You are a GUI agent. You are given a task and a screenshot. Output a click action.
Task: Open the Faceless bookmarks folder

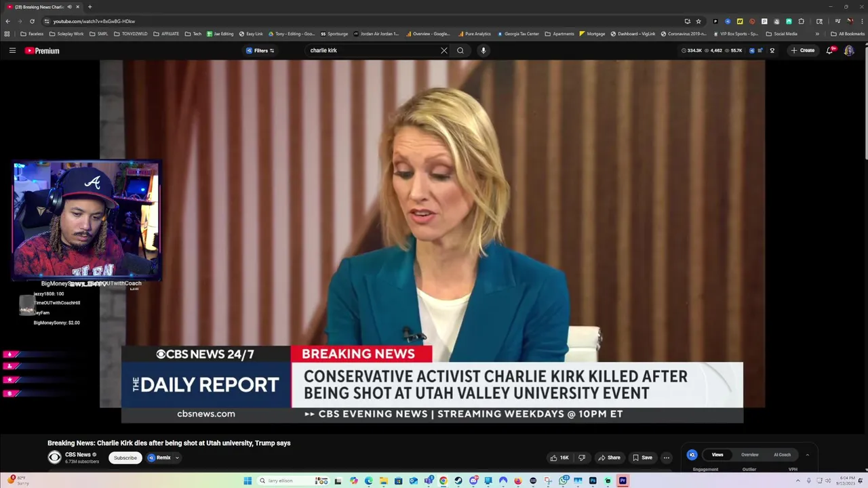[x=32, y=34]
